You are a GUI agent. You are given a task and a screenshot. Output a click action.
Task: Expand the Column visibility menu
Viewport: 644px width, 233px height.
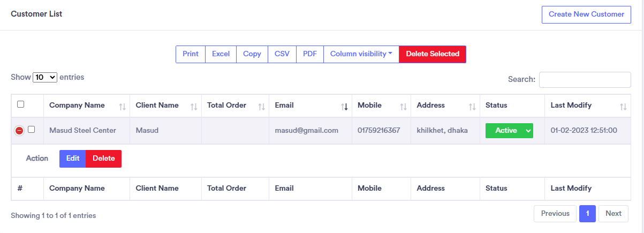(x=361, y=54)
